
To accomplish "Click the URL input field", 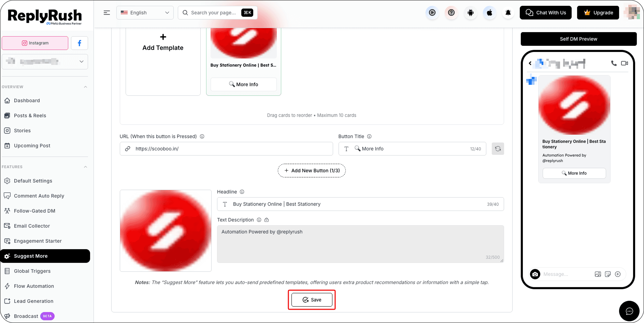I will click(x=226, y=149).
